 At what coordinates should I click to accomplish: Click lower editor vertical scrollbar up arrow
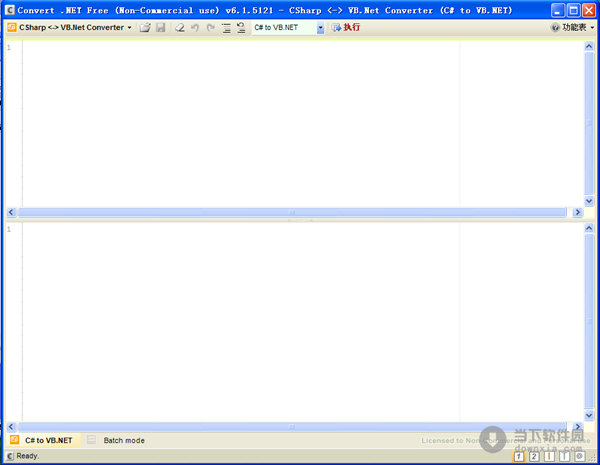(589, 228)
